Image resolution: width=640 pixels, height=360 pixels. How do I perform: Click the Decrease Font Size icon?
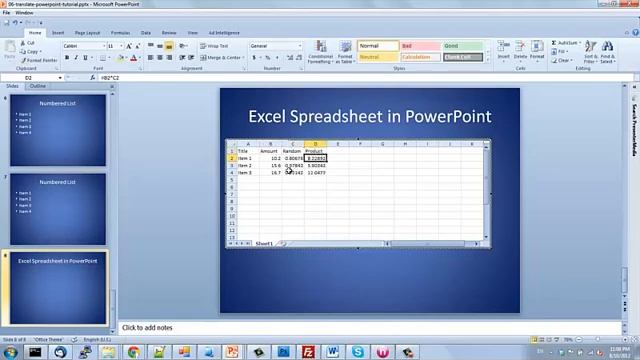[x=138, y=46]
